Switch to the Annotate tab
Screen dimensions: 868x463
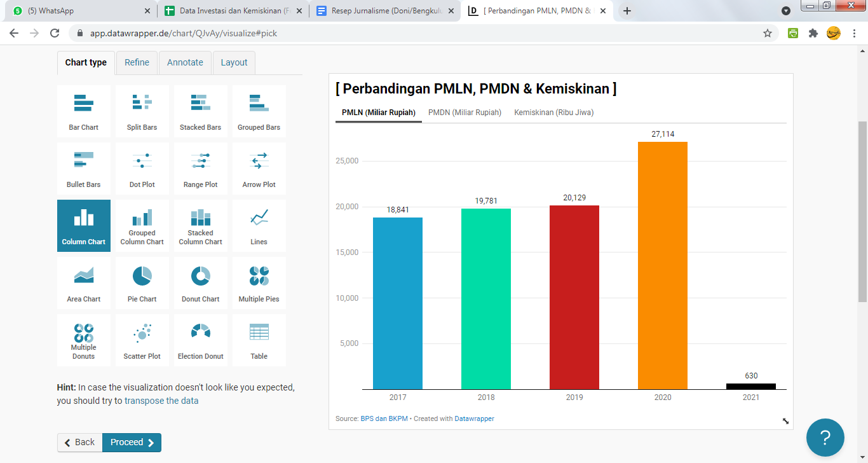click(x=185, y=62)
